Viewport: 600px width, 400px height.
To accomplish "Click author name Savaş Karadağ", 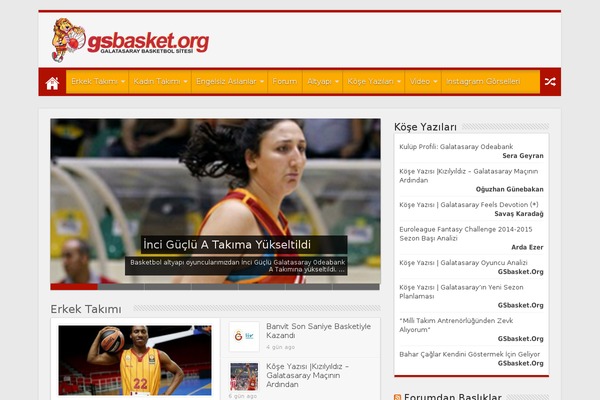I will (518, 214).
